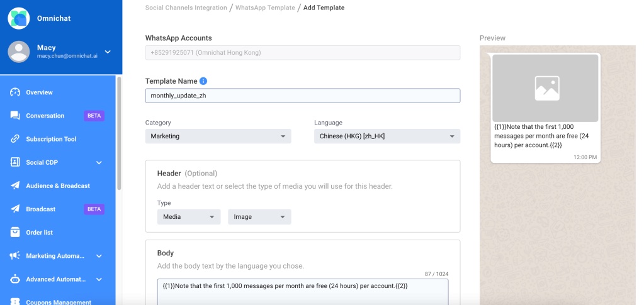The width and height of the screenshot is (644, 305).
Task: Click the Overview gauge icon
Action: pos(15,92)
